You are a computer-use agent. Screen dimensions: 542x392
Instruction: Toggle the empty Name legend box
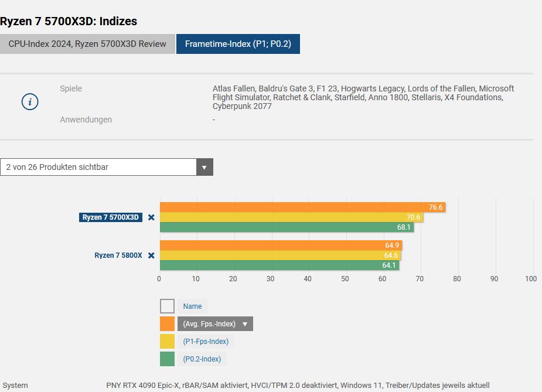point(168,306)
